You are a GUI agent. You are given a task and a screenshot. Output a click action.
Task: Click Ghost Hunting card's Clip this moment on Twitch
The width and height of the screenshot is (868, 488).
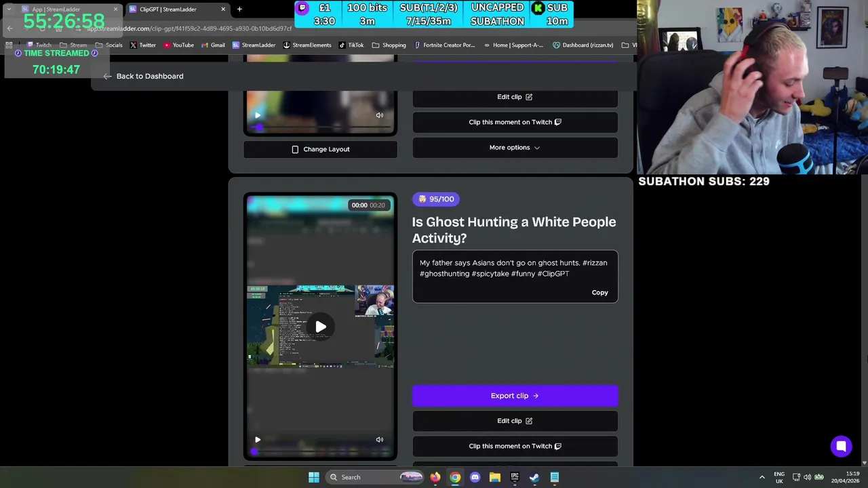point(515,446)
